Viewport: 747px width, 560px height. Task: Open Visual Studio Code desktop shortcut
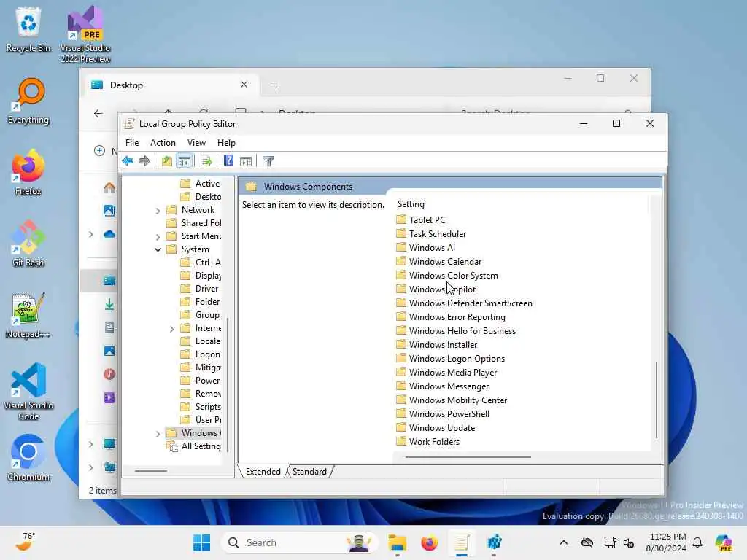(x=28, y=392)
